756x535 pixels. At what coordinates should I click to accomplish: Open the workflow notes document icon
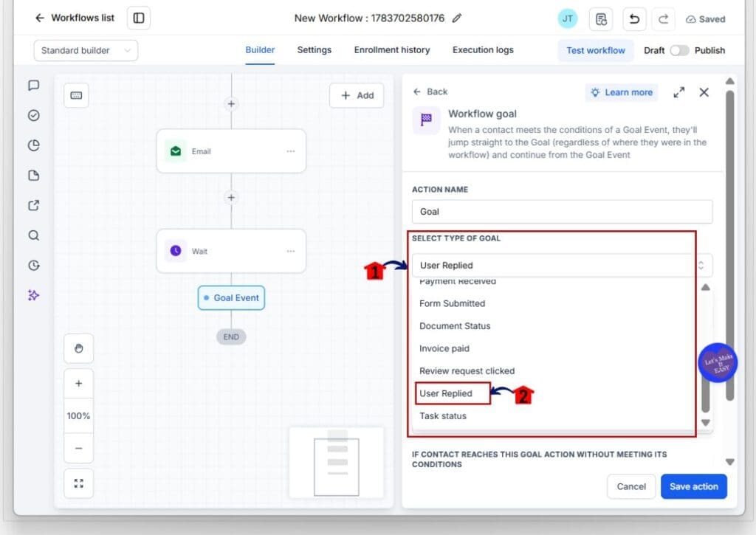[601, 18]
